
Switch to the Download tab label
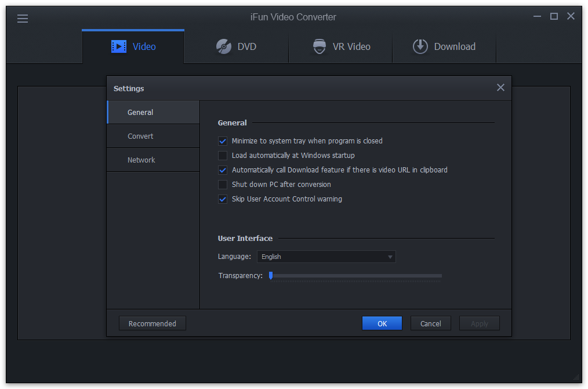pos(455,46)
